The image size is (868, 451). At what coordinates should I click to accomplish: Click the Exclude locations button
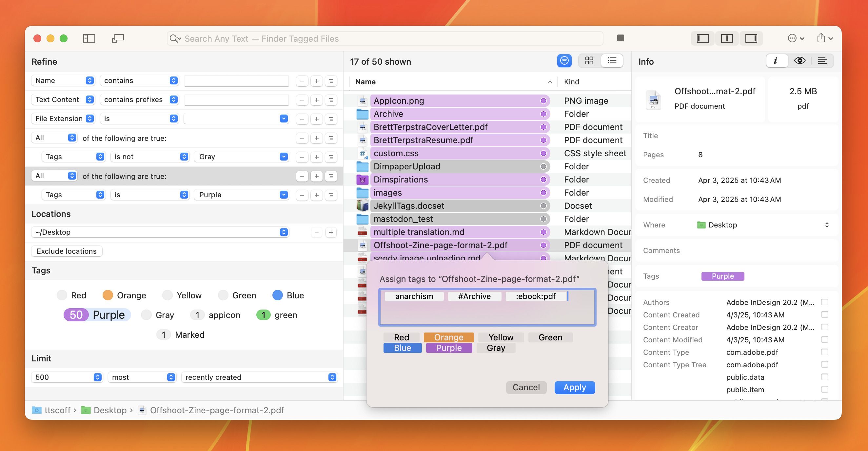pyautogui.click(x=67, y=251)
